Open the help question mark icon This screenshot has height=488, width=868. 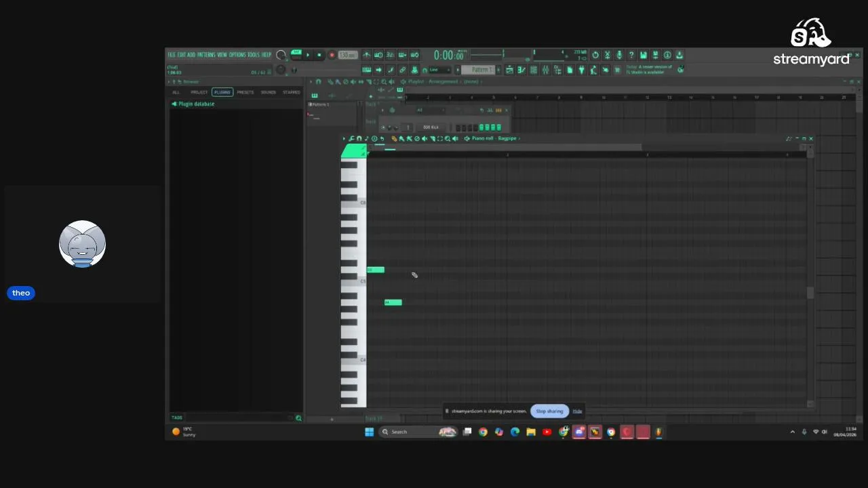pyautogui.click(x=631, y=55)
